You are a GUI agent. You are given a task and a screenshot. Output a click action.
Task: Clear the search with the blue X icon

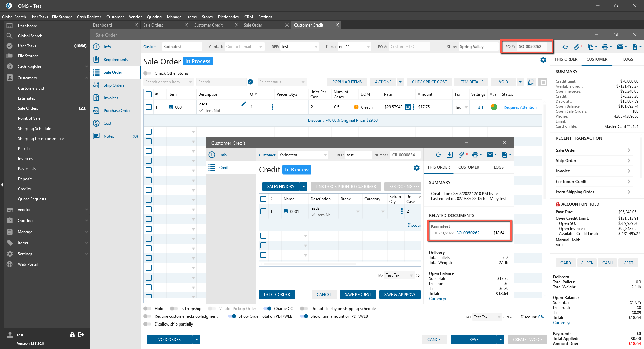tap(250, 82)
